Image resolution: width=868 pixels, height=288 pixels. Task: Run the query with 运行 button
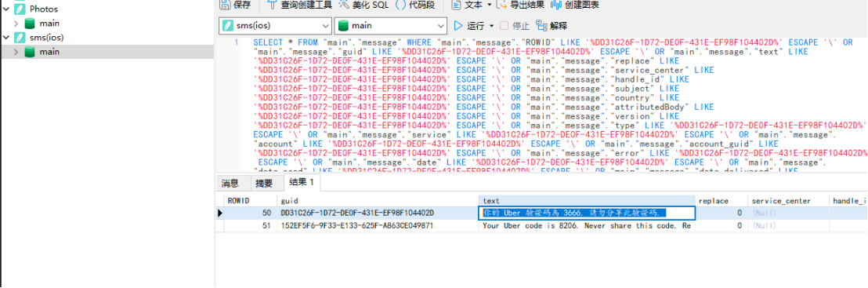[469, 26]
